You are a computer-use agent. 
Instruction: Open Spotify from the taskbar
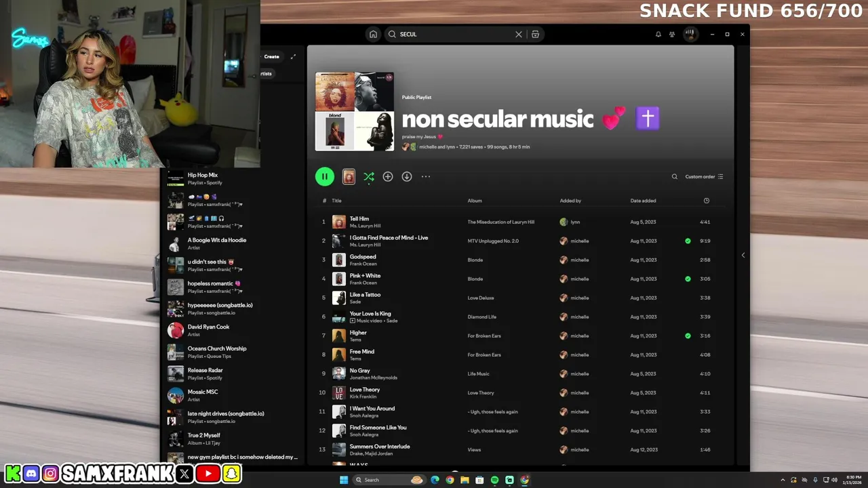[494, 480]
